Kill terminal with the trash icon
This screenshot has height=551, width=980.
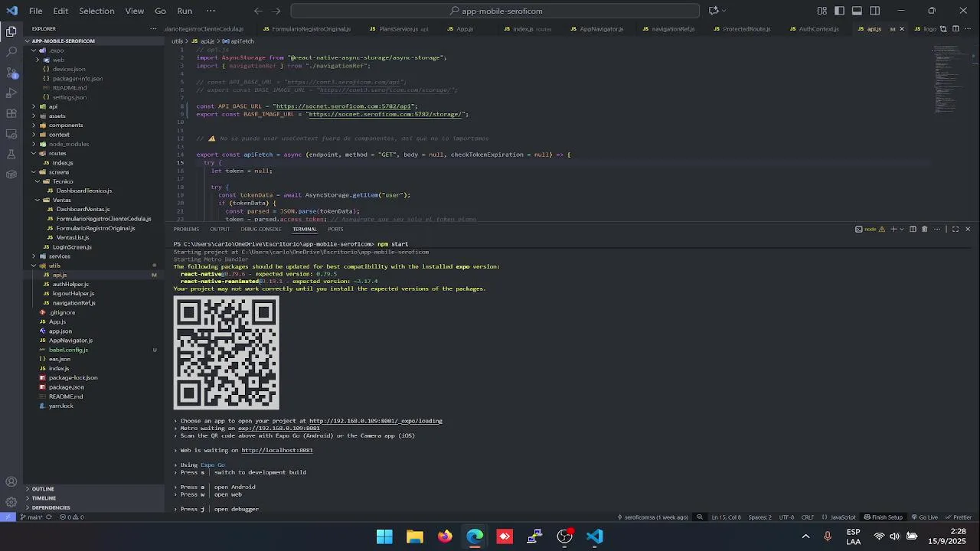[x=924, y=229]
